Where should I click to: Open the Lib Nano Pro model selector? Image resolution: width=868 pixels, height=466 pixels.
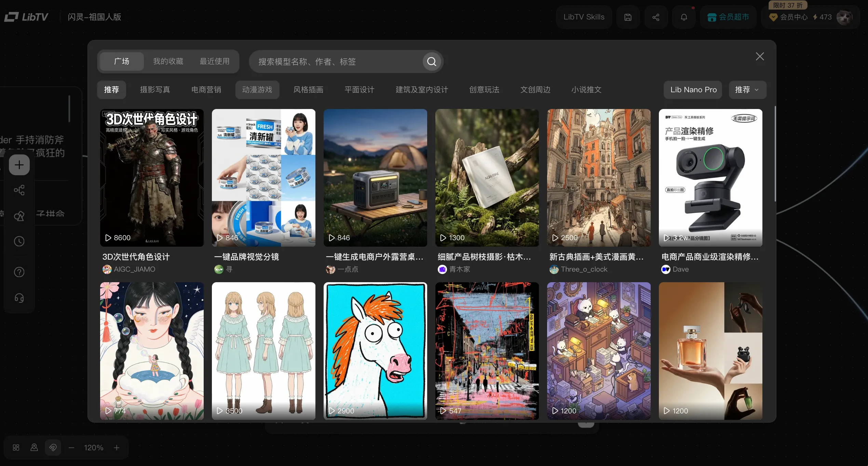[693, 90]
